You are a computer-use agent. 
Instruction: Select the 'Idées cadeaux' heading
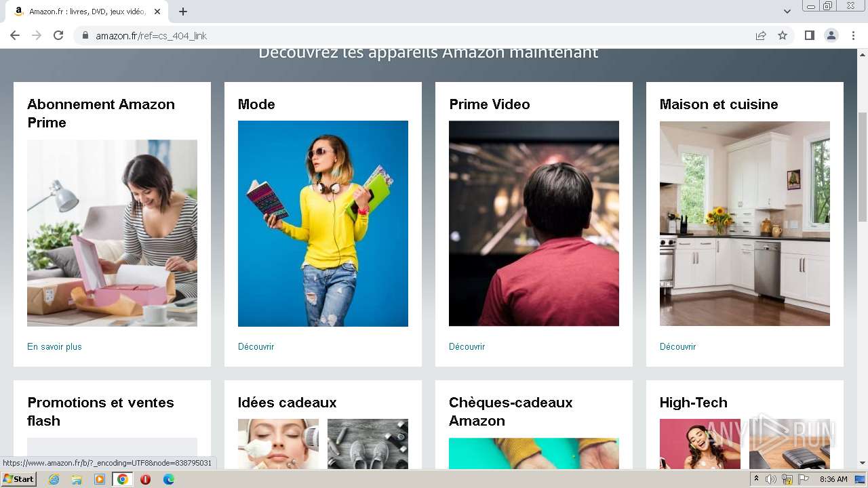click(x=288, y=403)
